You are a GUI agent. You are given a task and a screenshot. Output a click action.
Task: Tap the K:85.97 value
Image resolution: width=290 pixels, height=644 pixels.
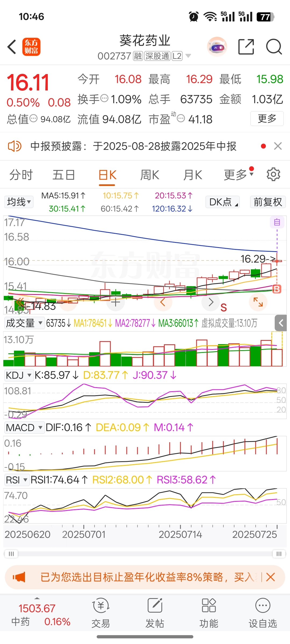point(57,375)
